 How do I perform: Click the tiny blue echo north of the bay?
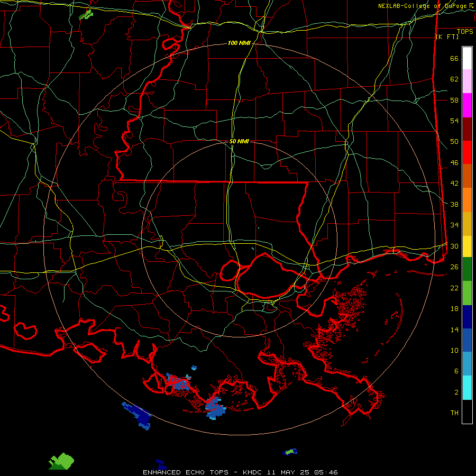(194, 368)
